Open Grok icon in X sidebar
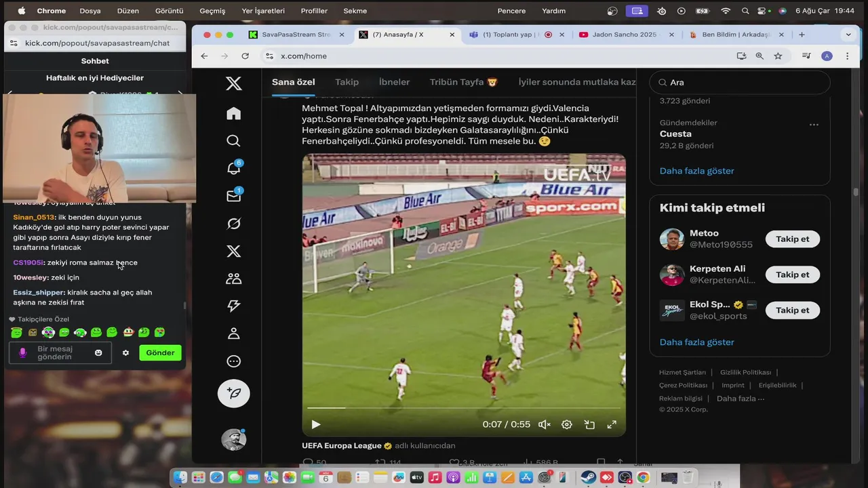Image resolution: width=868 pixels, height=488 pixels. click(233, 224)
